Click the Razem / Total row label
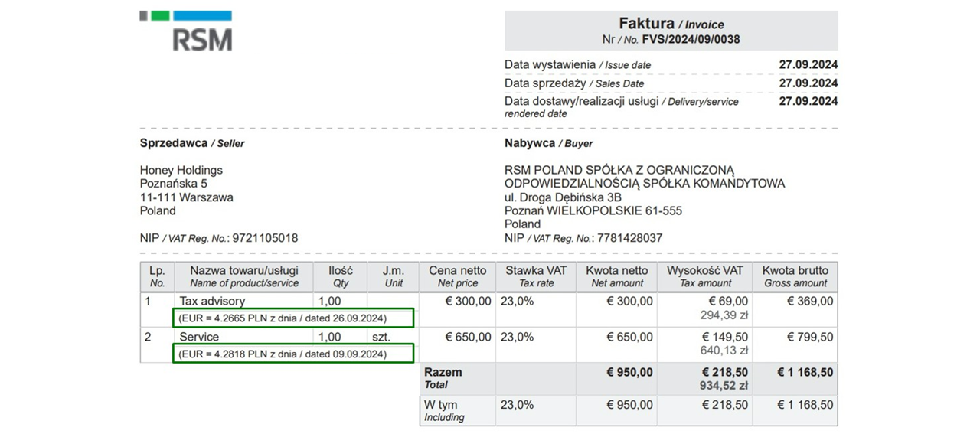Image resolution: width=980 pixels, height=434 pixels. tap(443, 378)
